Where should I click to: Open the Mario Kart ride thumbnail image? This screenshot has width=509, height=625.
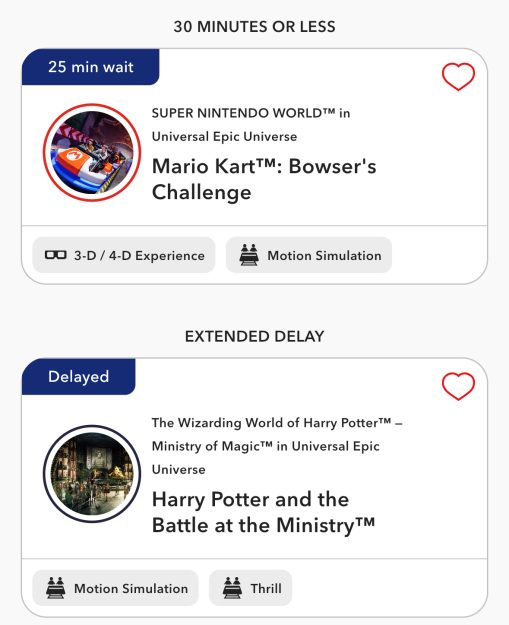click(x=92, y=152)
